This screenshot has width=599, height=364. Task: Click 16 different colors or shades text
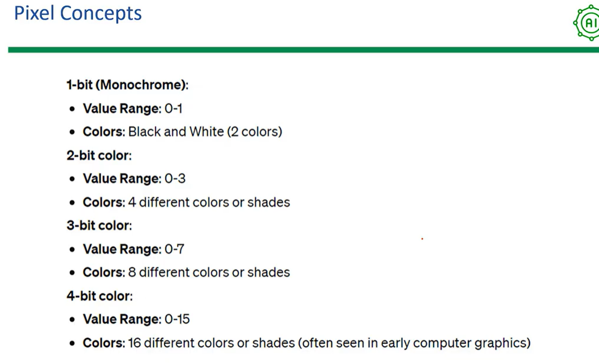pos(211,343)
